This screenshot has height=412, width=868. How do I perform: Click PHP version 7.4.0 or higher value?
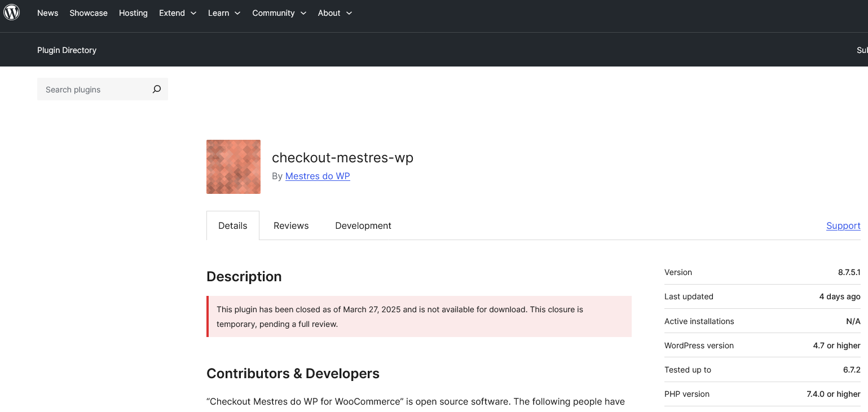[834, 394]
